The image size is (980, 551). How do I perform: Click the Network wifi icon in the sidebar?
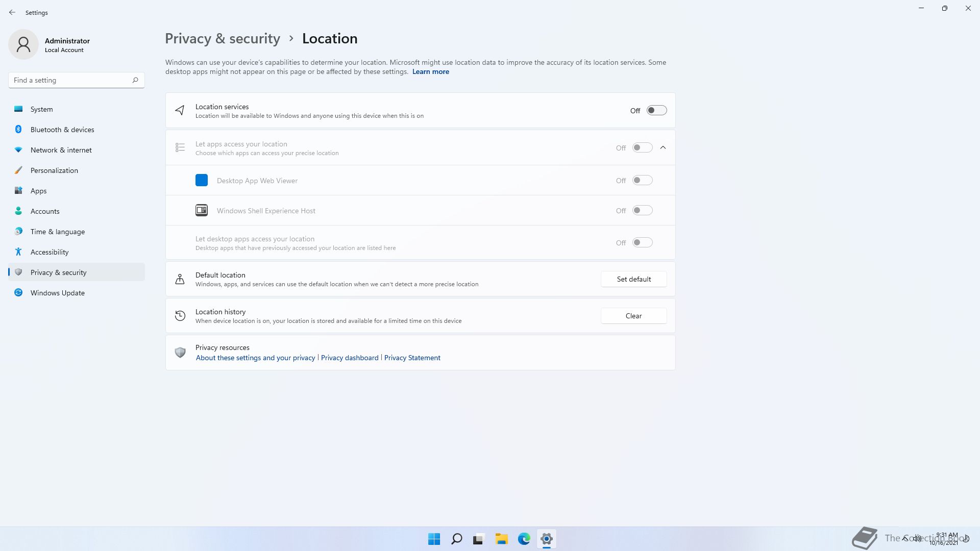(x=18, y=149)
